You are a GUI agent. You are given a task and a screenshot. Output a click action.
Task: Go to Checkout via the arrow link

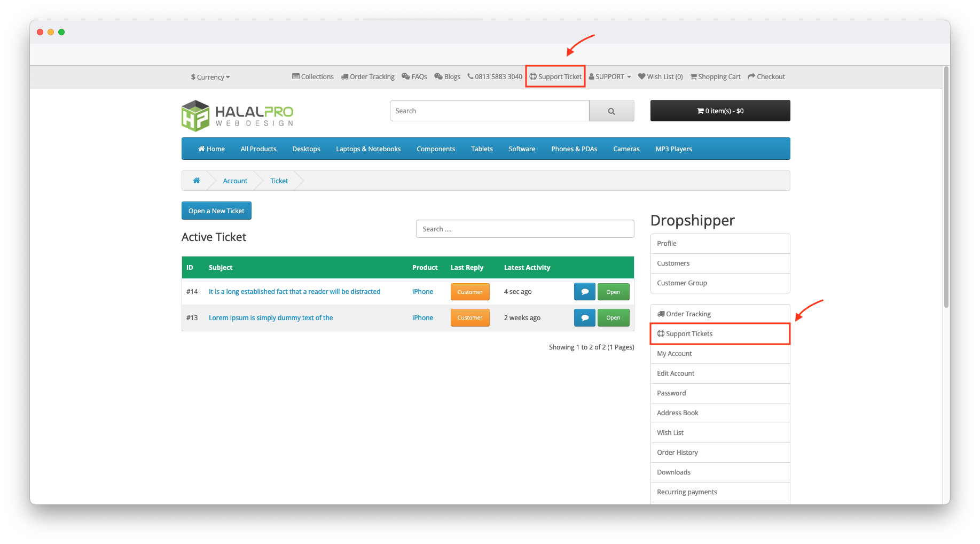766,77
